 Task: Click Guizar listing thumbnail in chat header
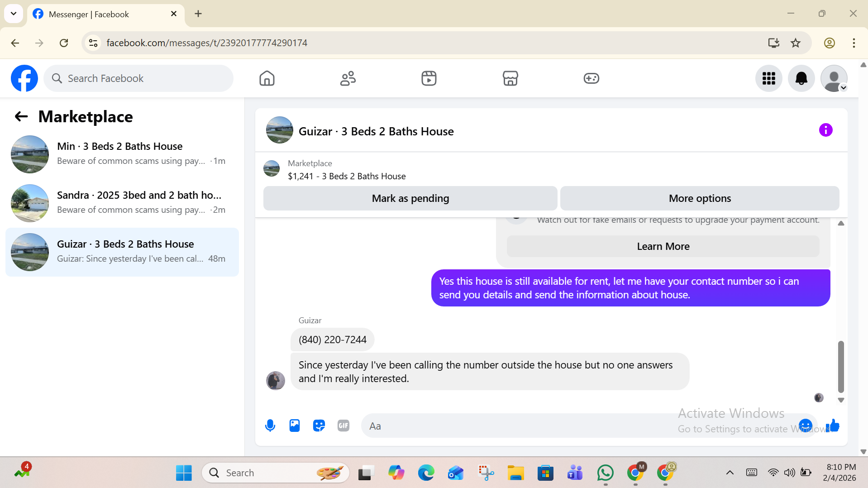coord(279,130)
